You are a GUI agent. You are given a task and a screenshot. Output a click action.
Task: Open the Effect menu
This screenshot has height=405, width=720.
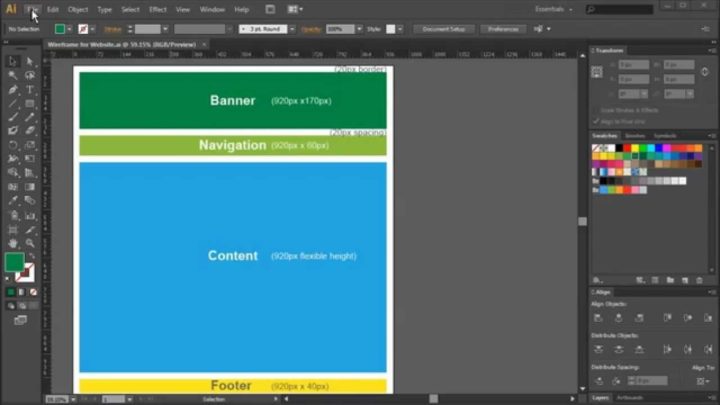(158, 9)
